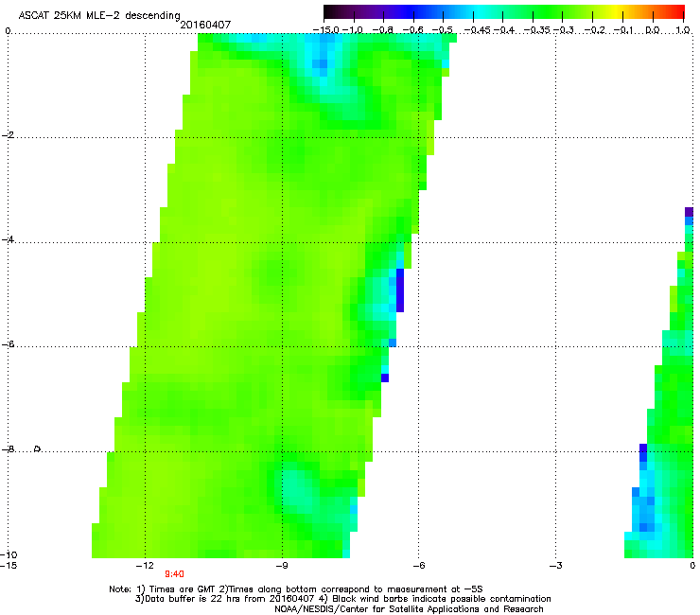This screenshot has height=615, width=700.
Task: Click the red 9:40 time label
Action: [174, 574]
